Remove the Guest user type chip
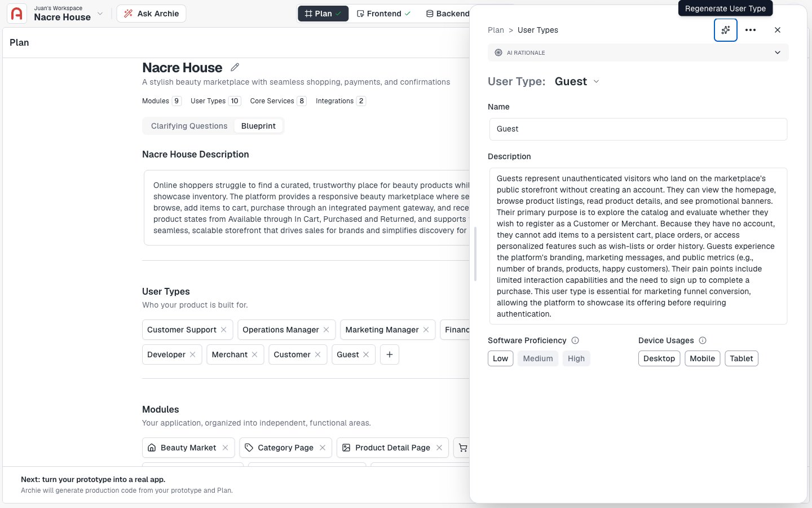Viewport: 812px width, 508px height. point(367,354)
